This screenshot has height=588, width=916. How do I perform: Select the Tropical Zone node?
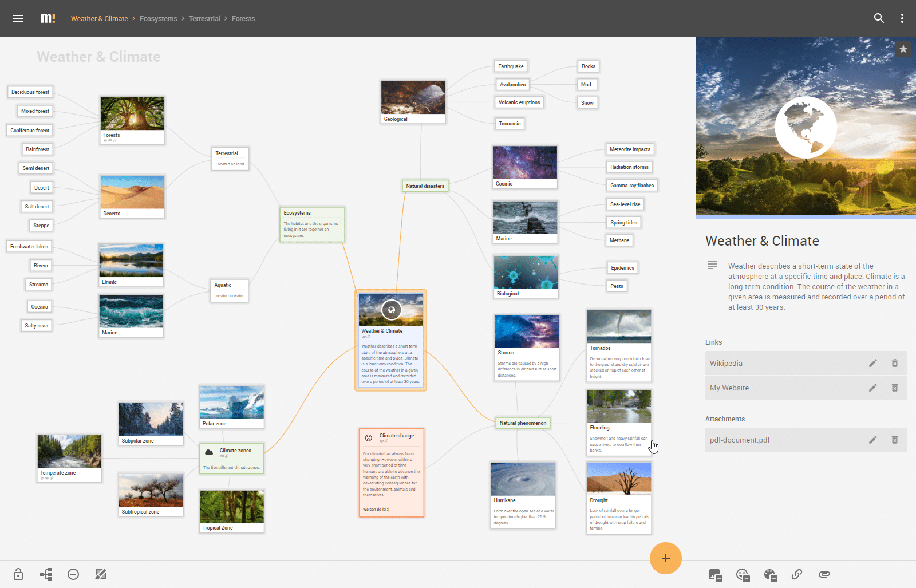pos(232,511)
